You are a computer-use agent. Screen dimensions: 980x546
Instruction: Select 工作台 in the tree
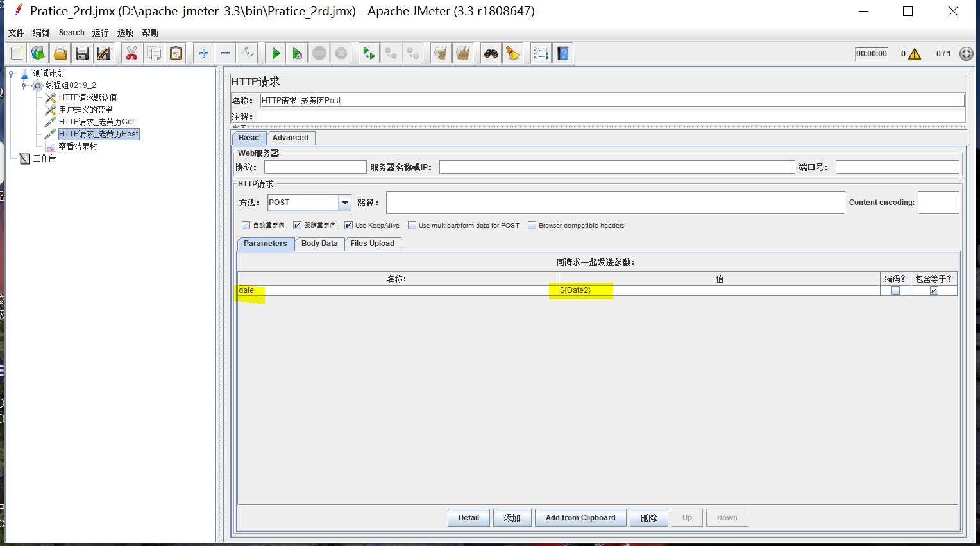[44, 158]
